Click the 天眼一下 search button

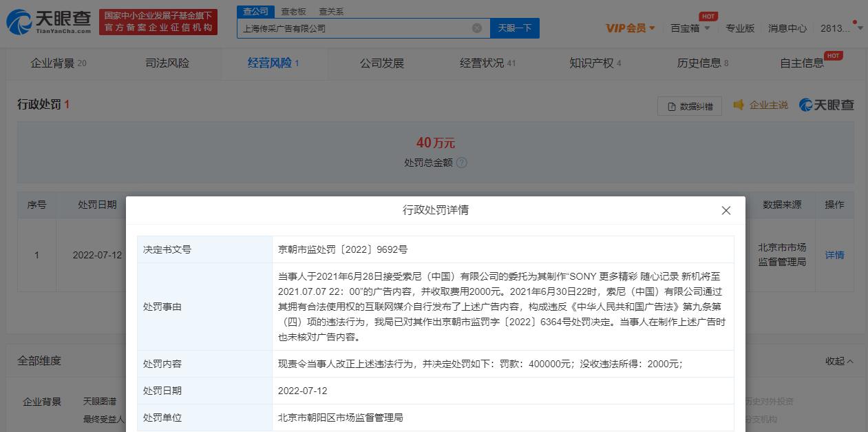point(515,28)
